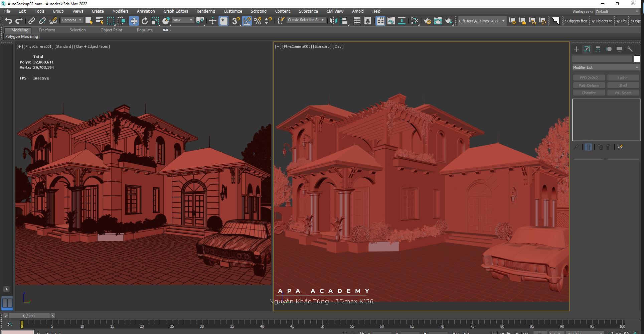Switch to the Freeform ribbon tab

[x=47, y=30]
